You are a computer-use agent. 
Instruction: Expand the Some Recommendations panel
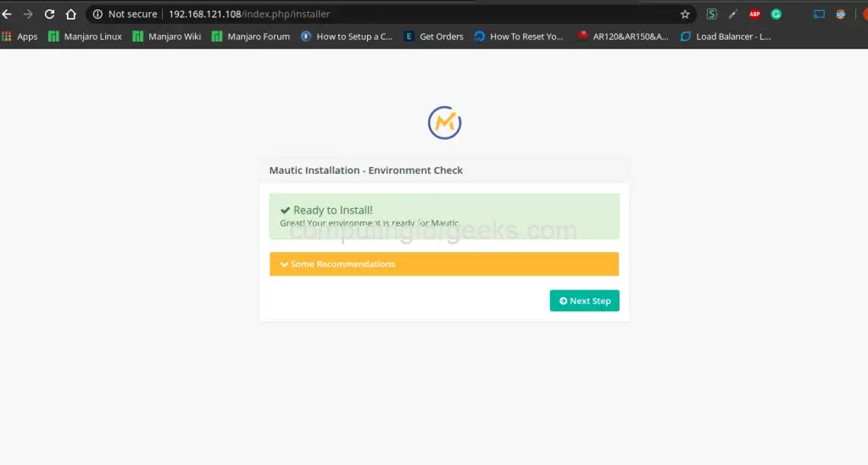444,264
